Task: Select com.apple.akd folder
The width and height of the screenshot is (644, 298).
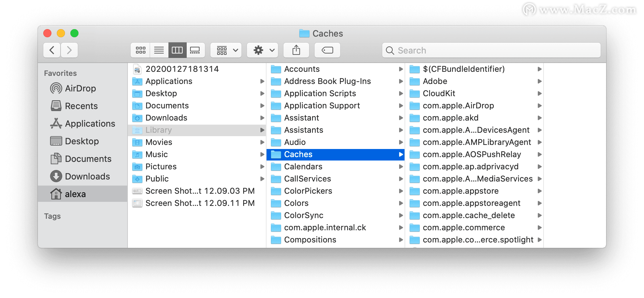Action: [474, 118]
